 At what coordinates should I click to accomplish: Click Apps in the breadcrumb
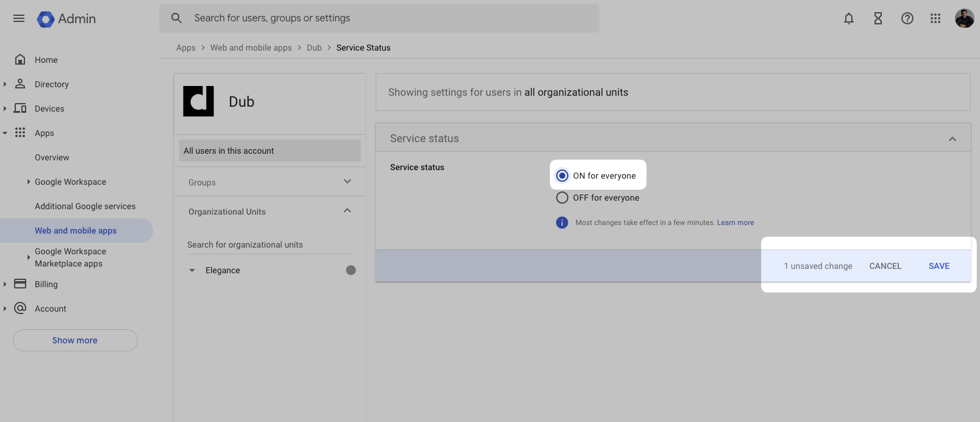(186, 48)
